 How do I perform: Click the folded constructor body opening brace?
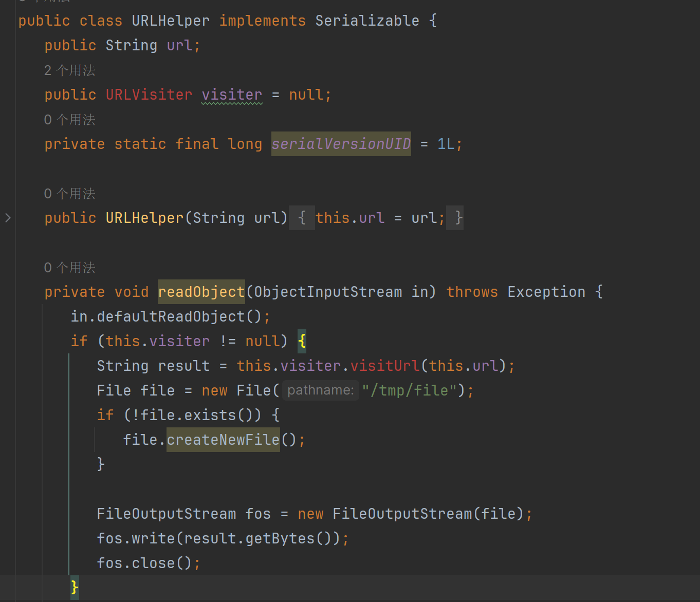[302, 218]
